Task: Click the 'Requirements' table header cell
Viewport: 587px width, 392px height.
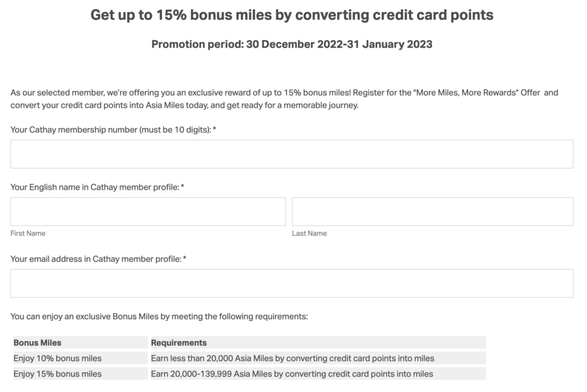Action: click(178, 342)
